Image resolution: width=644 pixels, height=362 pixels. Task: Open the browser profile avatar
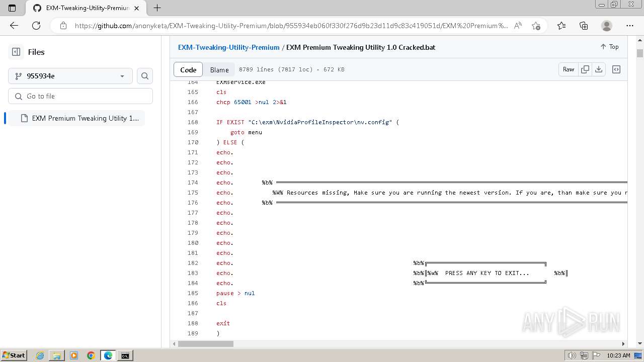607,26
